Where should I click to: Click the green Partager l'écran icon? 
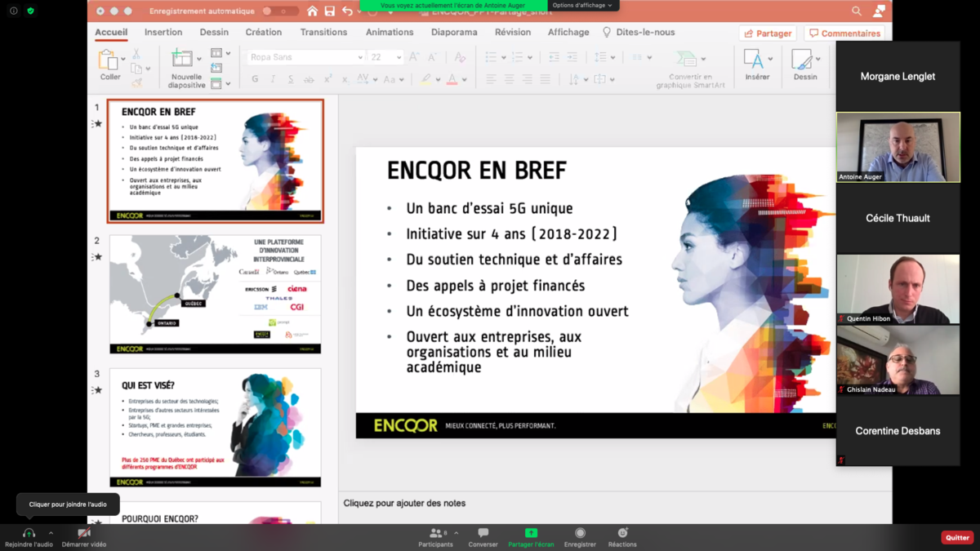point(531,533)
